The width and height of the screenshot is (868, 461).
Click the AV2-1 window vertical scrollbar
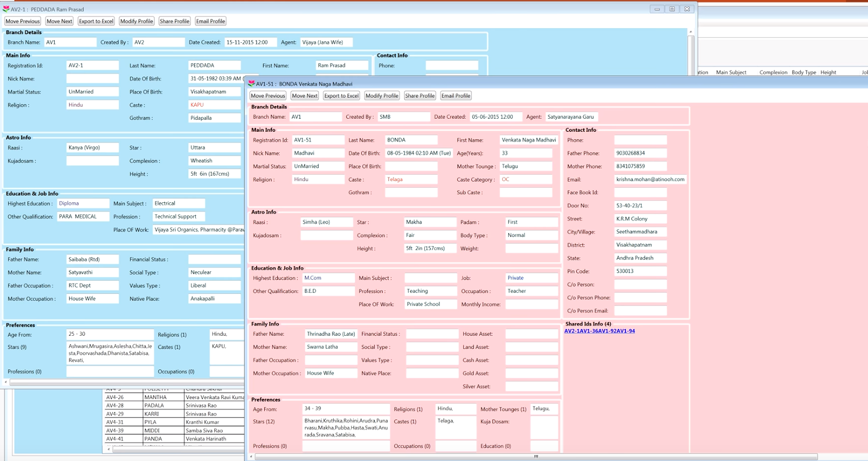pyautogui.click(x=691, y=52)
